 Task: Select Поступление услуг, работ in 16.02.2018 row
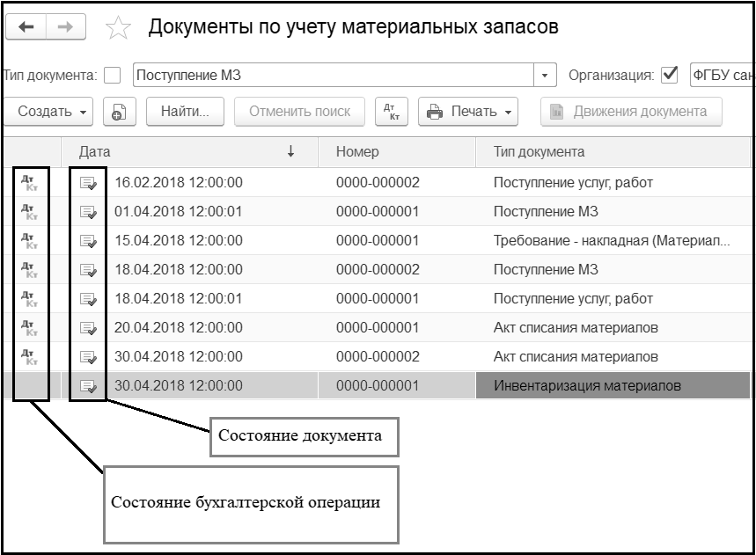(573, 183)
